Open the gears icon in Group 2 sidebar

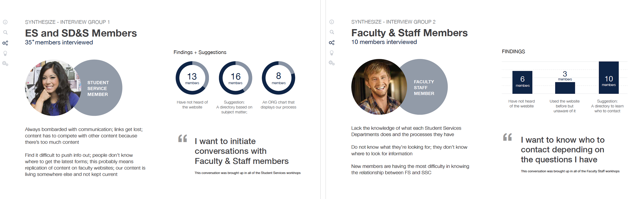[332, 63]
